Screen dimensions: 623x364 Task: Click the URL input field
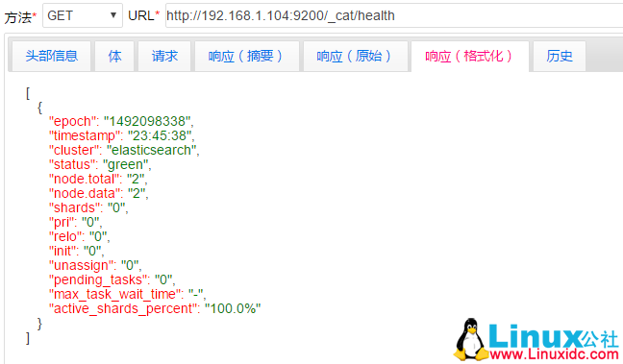click(x=394, y=15)
